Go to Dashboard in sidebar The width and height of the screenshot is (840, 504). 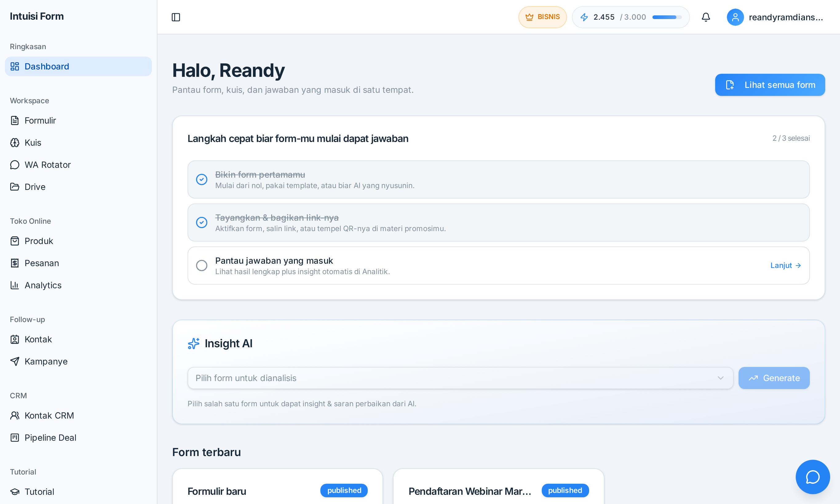point(78,66)
